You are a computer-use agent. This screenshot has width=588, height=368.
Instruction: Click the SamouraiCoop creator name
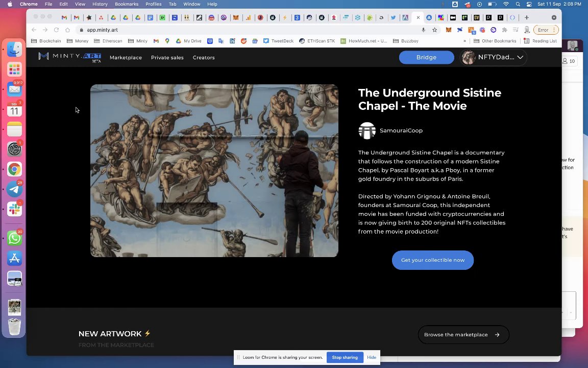tap(401, 130)
